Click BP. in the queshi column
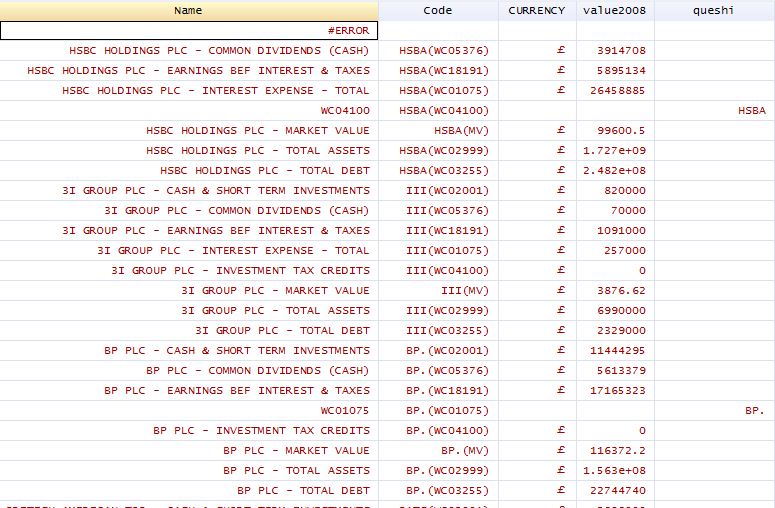 click(715, 411)
